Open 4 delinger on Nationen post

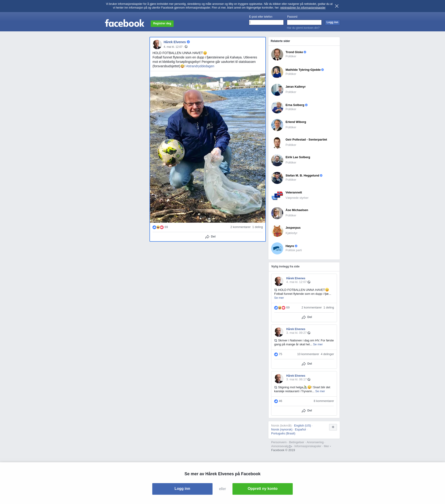pos(327,354)
